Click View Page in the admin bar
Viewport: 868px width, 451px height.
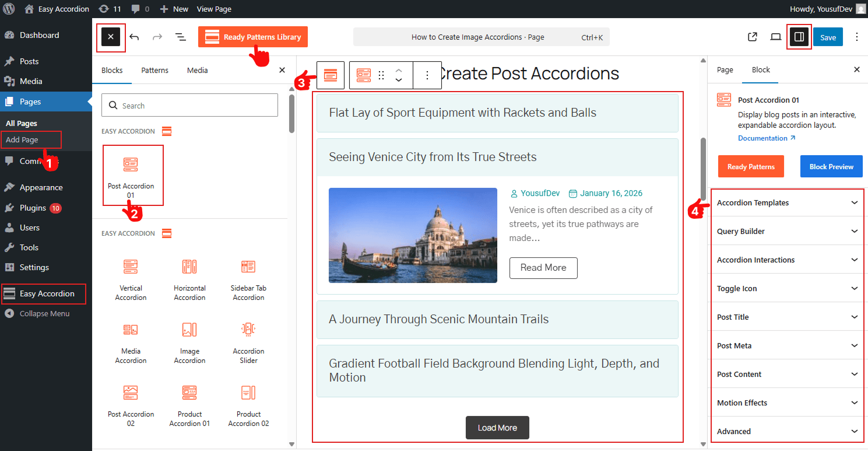(x=214, y=9)
